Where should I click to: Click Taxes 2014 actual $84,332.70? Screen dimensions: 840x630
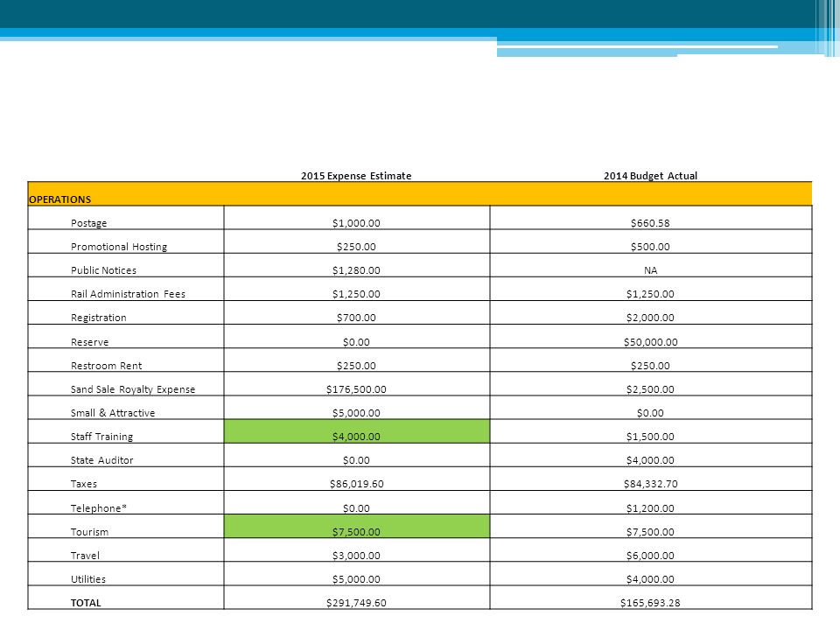(x=650, y=483)
